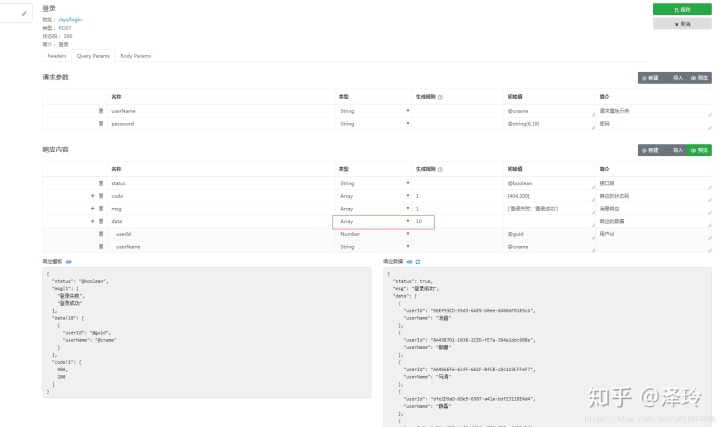Delete the data response row
This screenshot has width=720, height=427.
click(101, 221)
